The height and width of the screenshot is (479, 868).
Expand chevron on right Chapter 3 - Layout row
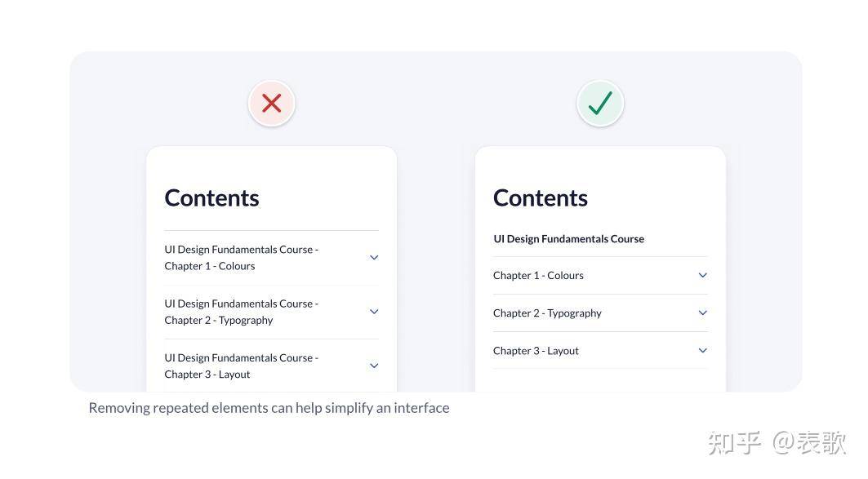pos(703,351)
